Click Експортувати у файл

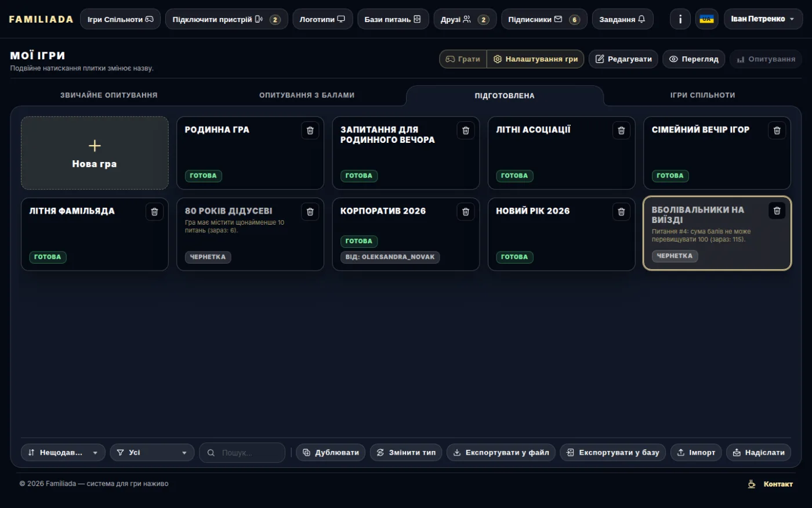point(501,453)
